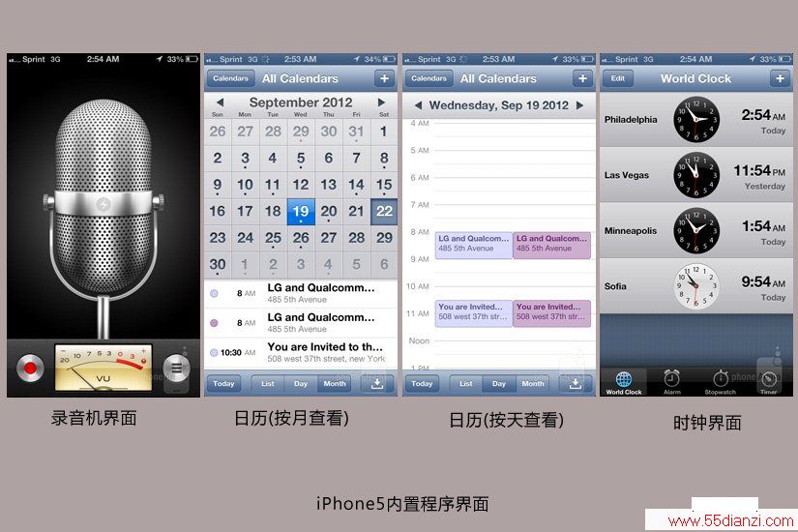Screen dimensions: 798x532
Task: Click the Wednesday, Sep 19 2012 date header
Action: click(499, 105)
